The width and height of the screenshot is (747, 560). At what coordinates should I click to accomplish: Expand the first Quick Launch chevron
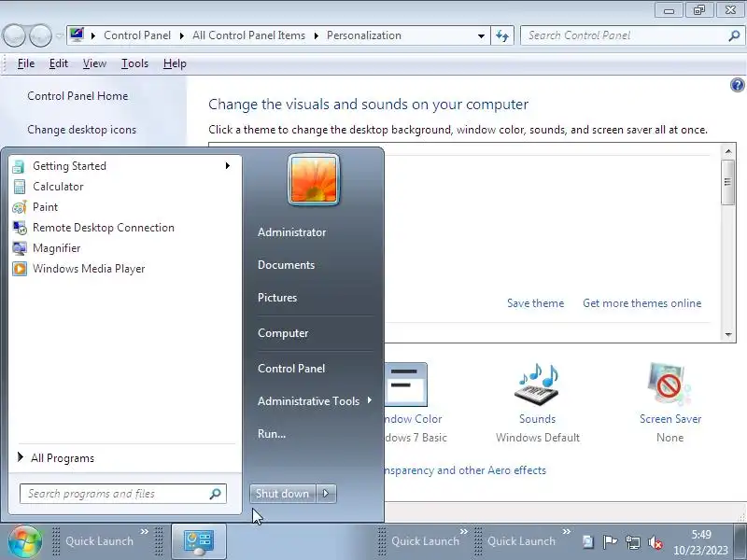tap(145, 531)
